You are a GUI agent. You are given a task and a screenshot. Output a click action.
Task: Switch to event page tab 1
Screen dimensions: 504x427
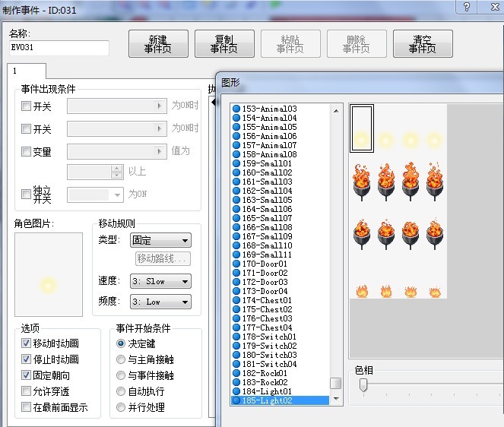pos(27,71)
